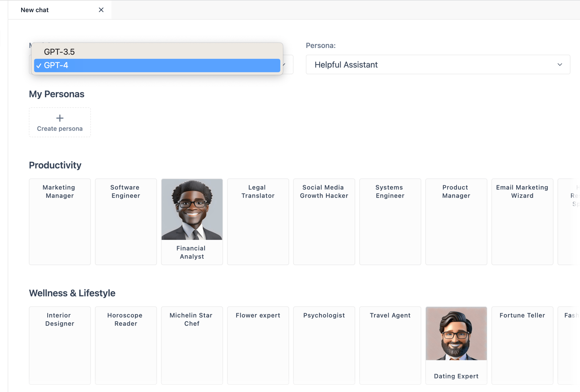
Task: Click the chevron arrow in Persona dropdown
Action: [560, 65]
